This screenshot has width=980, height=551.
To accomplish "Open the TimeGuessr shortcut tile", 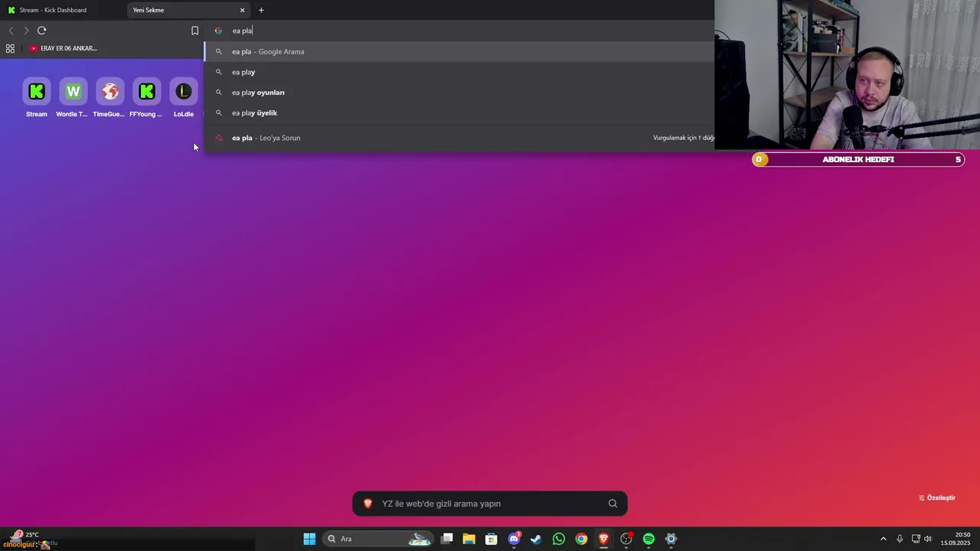I will coord(109,98).
